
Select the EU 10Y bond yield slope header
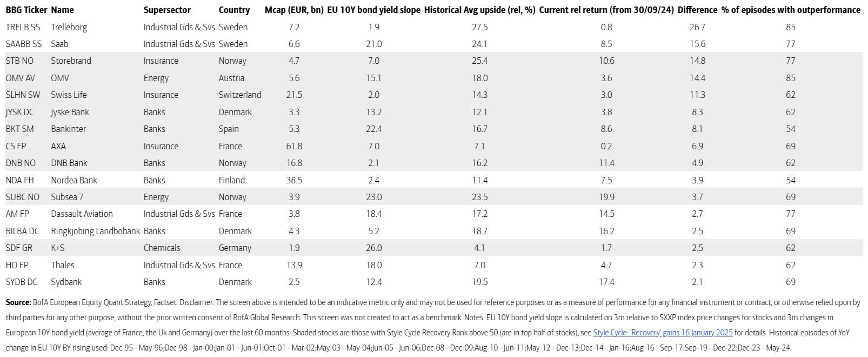pos(373,10)
